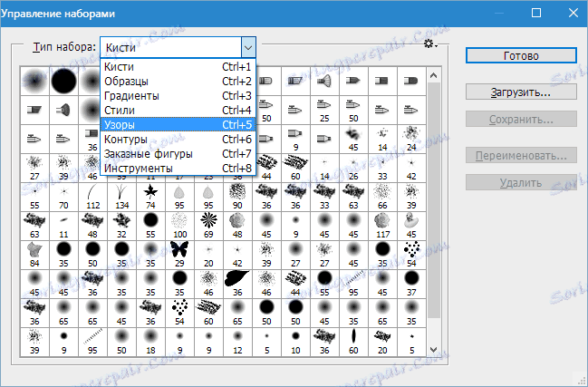Select the soft round brush 18

coord(150,342)
